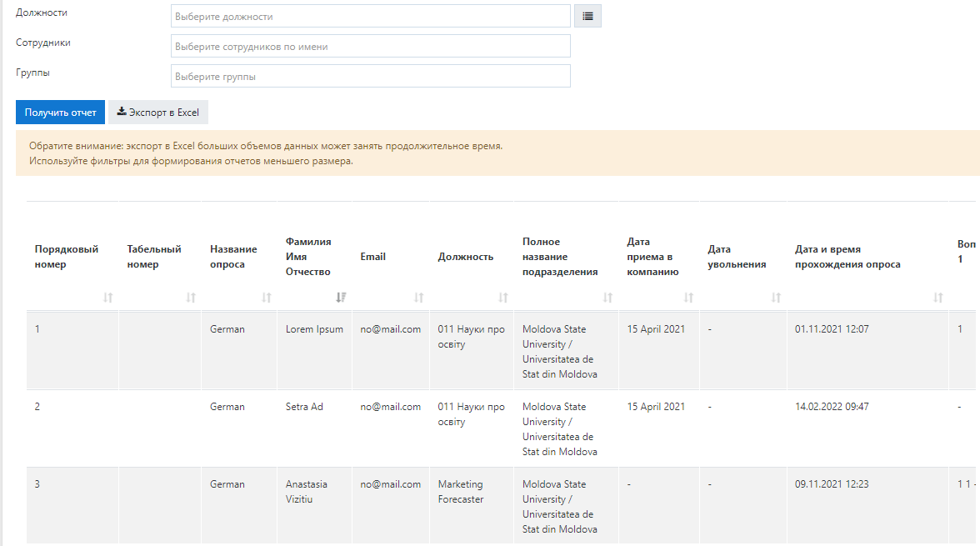Screen dimensions: 980x546
Task: Focus the Сотрудники name selection field
Action: click(x=371, y=47)
